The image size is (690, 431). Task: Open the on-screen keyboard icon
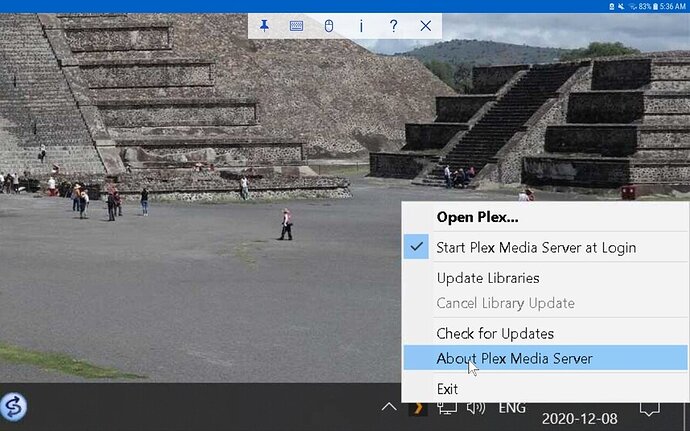[x=296, y=26]
